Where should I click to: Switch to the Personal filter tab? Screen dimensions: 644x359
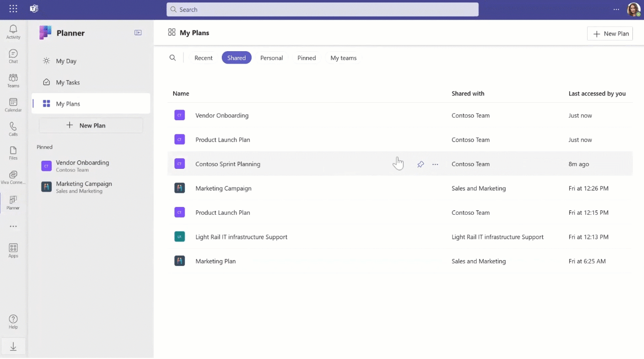(272, 58)
